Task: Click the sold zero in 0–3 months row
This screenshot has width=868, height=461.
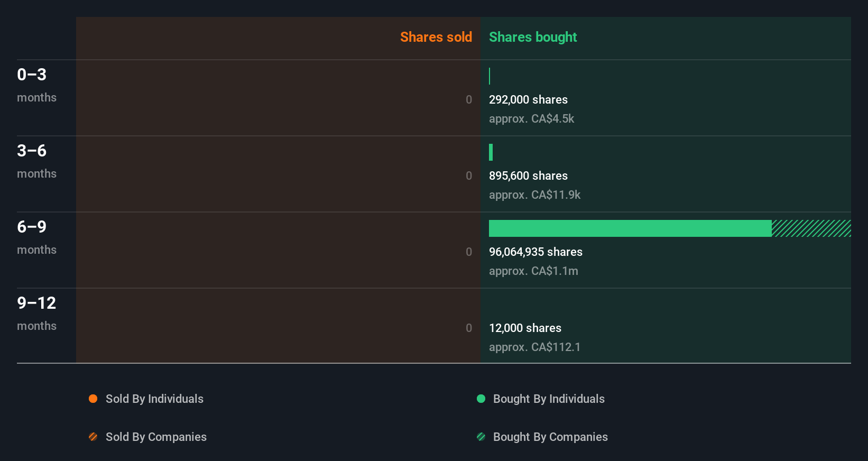Action: (x=469, y=100)
